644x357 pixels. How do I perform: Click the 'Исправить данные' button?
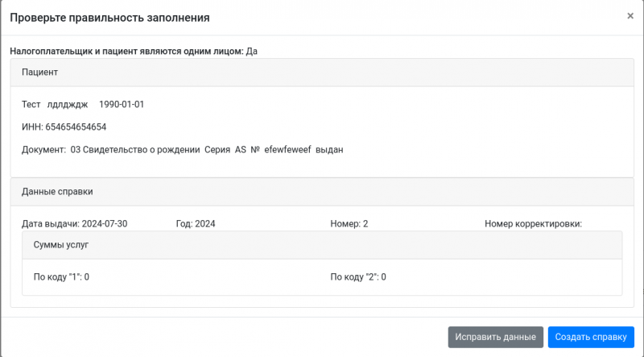496,337
